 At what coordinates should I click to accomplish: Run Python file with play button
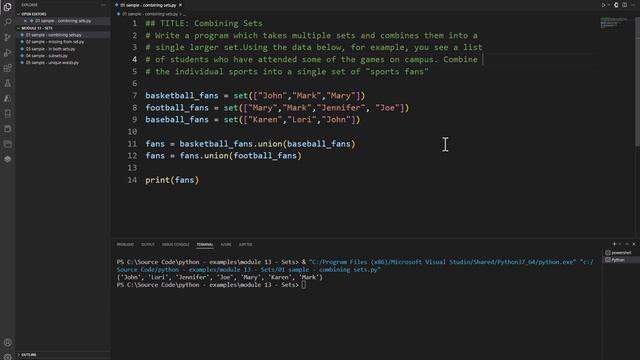pos(603,5)
